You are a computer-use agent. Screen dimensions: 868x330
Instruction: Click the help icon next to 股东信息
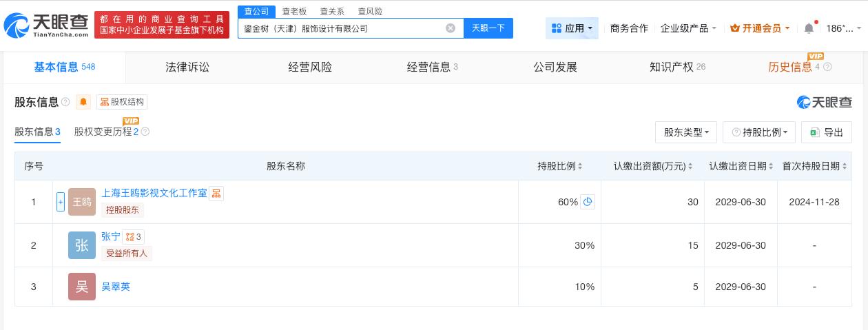click(x=65, y=102)
